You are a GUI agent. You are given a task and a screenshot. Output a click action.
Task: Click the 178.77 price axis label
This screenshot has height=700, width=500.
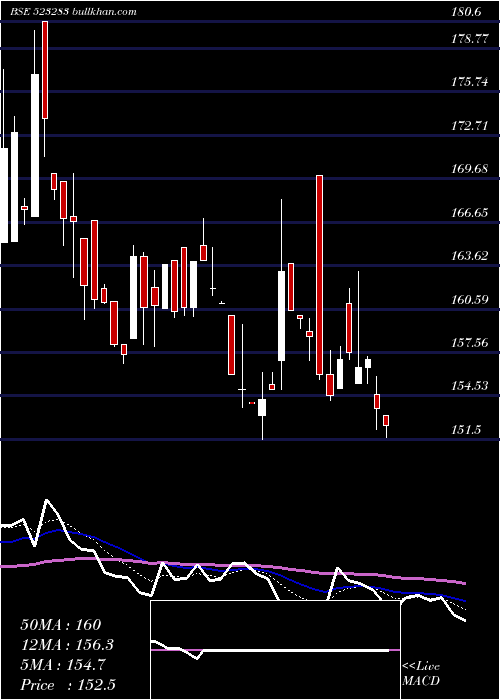point(469,39)
